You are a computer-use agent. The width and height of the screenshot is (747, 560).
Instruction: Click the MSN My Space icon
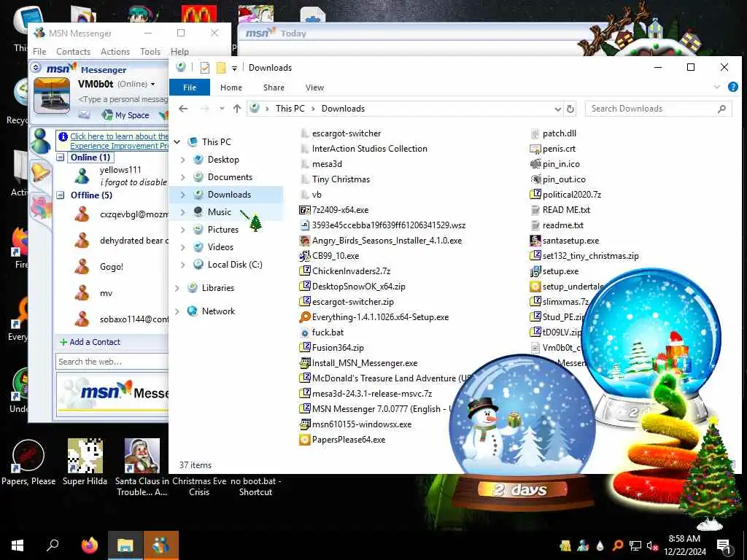point(108,114)
